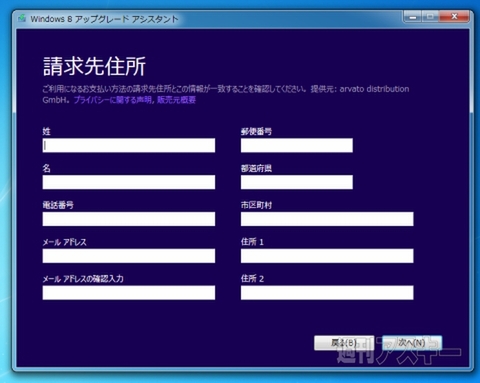The height and width of the screenshot is (383, 480).
Task: Open the プライバシーに関する声明 link
Action: click(x=113, y=100)
